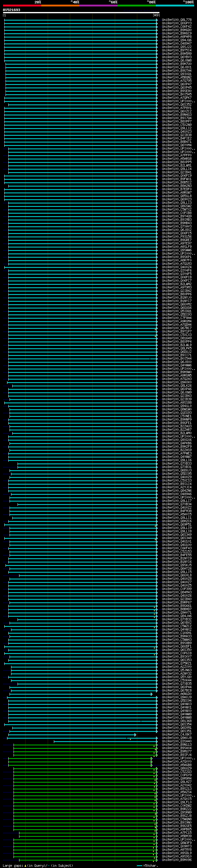Viewport: 197px width, 868px height.
Task: Select the UniRef100_B9GSE5 label
Action: [x=177, y=826]
